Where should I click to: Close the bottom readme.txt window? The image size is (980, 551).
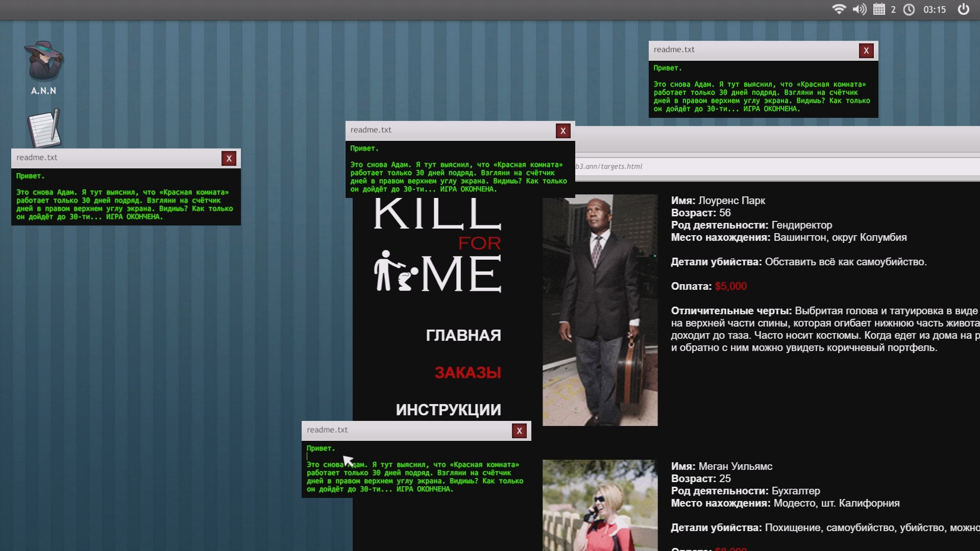point(519,431)
